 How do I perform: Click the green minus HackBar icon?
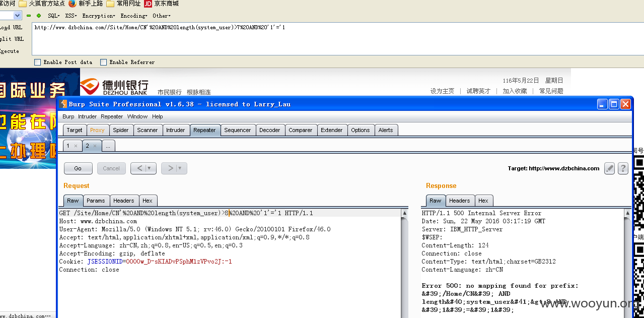point(29,16)
